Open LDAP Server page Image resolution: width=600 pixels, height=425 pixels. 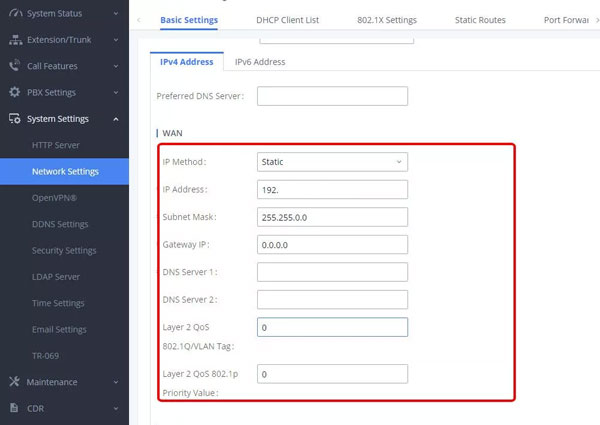[x=56, y=277]
